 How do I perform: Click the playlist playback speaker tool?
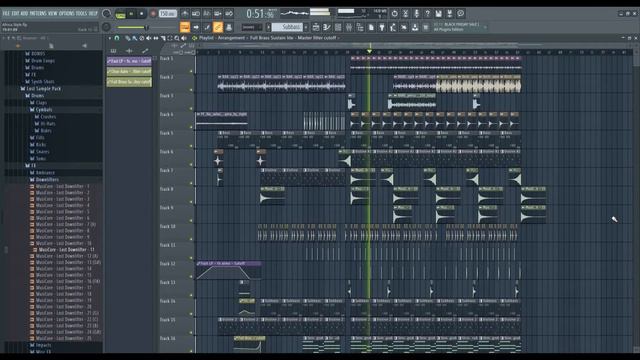pyautogui.click(x=184, y=38)
